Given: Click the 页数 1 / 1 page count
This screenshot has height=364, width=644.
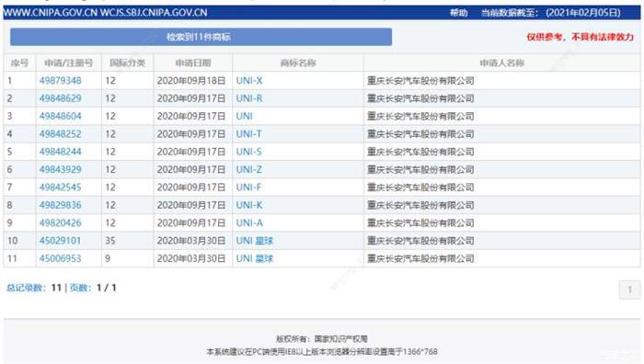Looking at the screenshot, I should [93, 288].
